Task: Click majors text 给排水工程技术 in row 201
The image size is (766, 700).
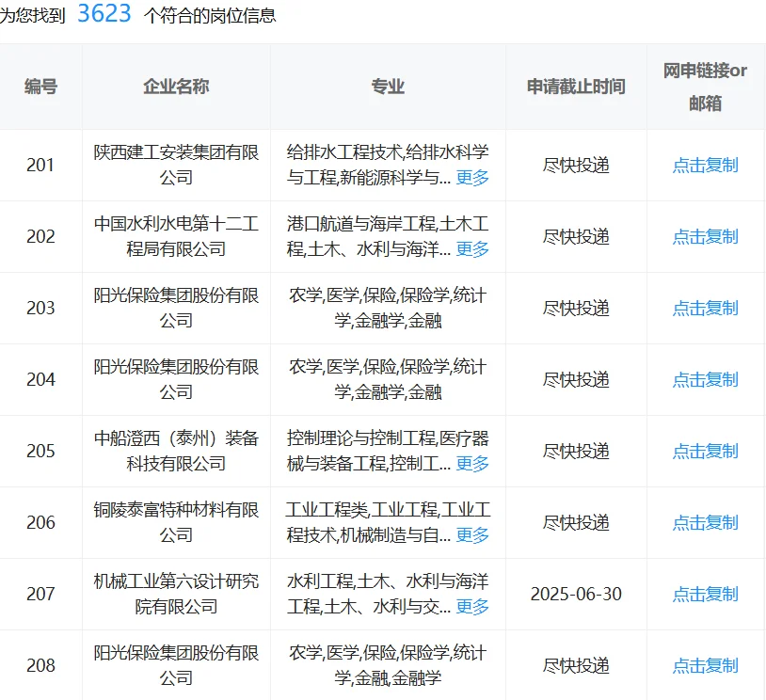Action: (x=345, y=152)
